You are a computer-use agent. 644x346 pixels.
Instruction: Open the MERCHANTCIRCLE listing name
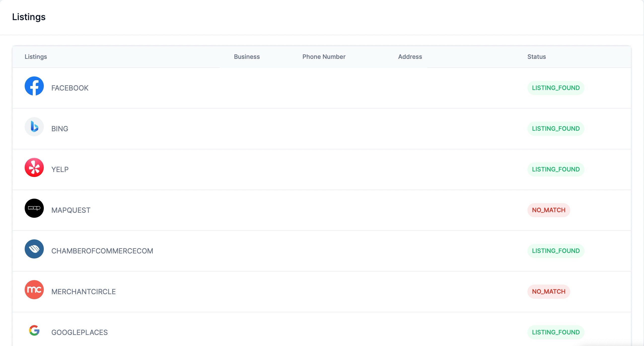tap(84, 292)
